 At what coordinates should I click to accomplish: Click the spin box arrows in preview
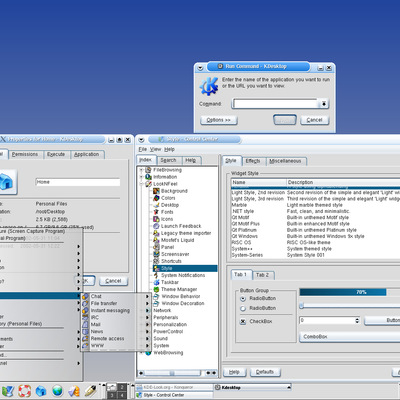357,321
